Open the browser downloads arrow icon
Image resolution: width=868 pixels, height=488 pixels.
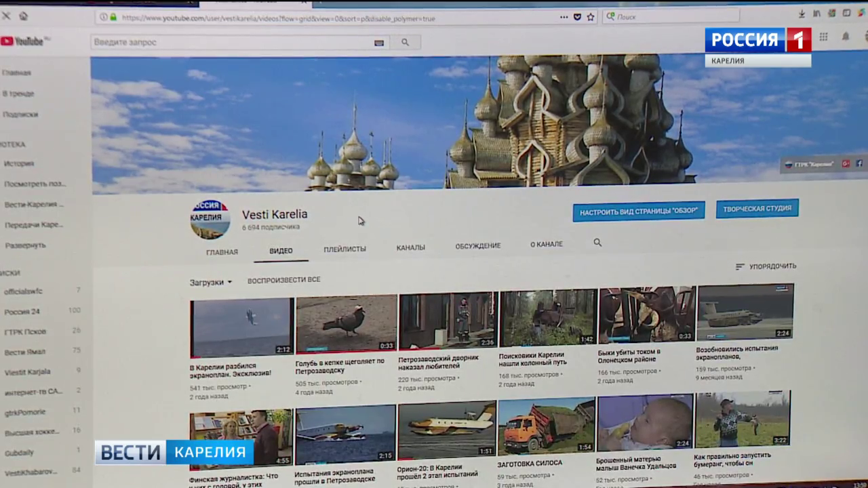click(x=802, y=14)
